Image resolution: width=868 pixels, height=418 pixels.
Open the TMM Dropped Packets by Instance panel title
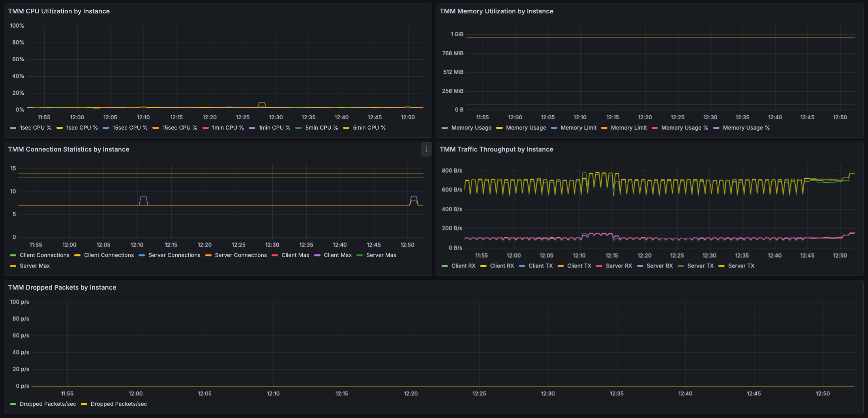pyautogui.click(x=62, y=287)
